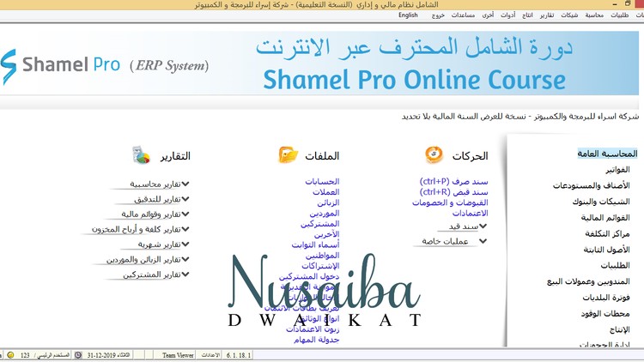Click the Reports (التقارير) pie chart icon
The width and height of the screenshot is (644, 362).
click(x=142, y=155)
